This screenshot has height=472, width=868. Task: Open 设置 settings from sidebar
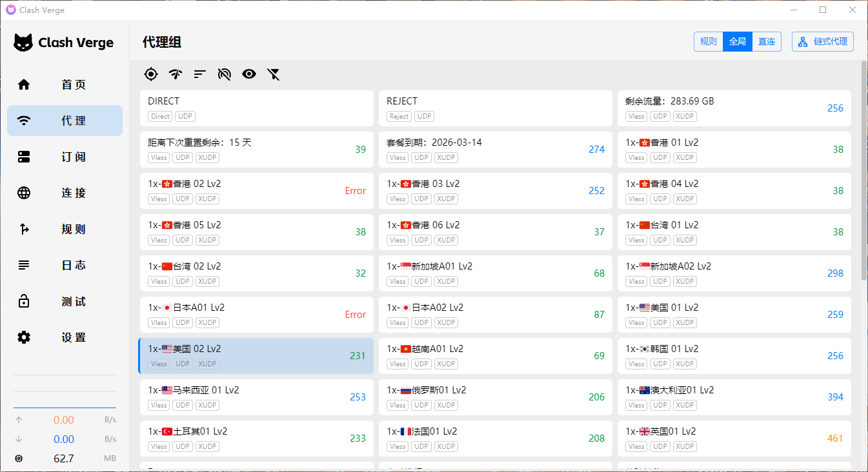click(65, 337)
